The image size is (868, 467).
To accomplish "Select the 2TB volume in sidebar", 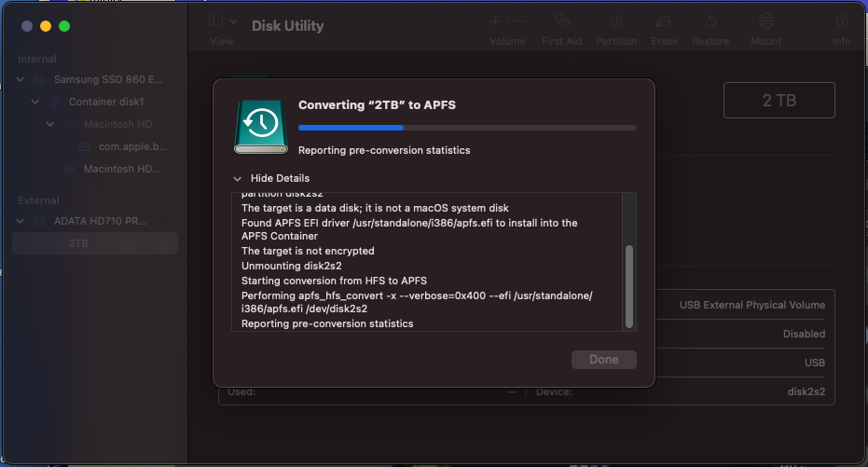I will (94, 243).
